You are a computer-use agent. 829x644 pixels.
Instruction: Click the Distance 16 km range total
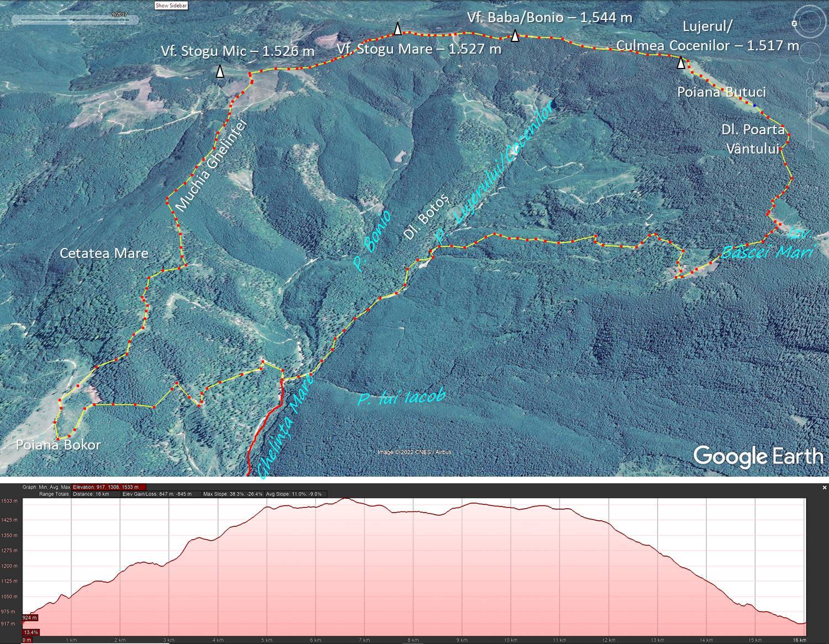pos(91,494)
